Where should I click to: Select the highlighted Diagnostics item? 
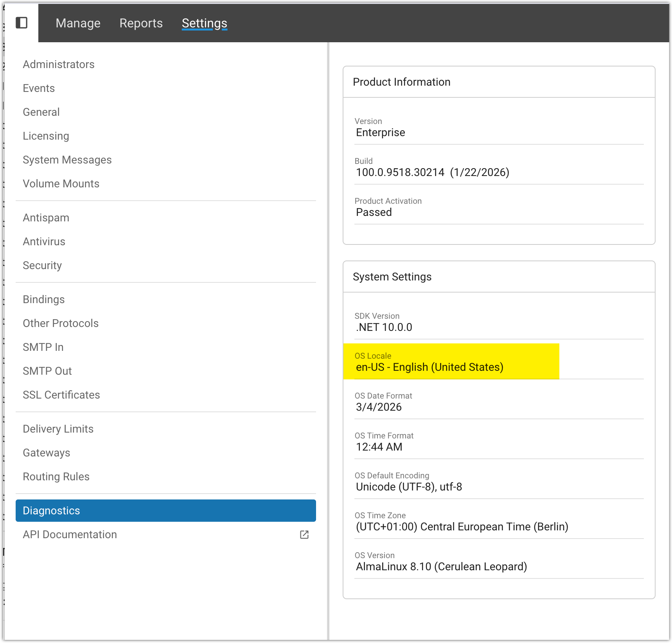[165, 511]
